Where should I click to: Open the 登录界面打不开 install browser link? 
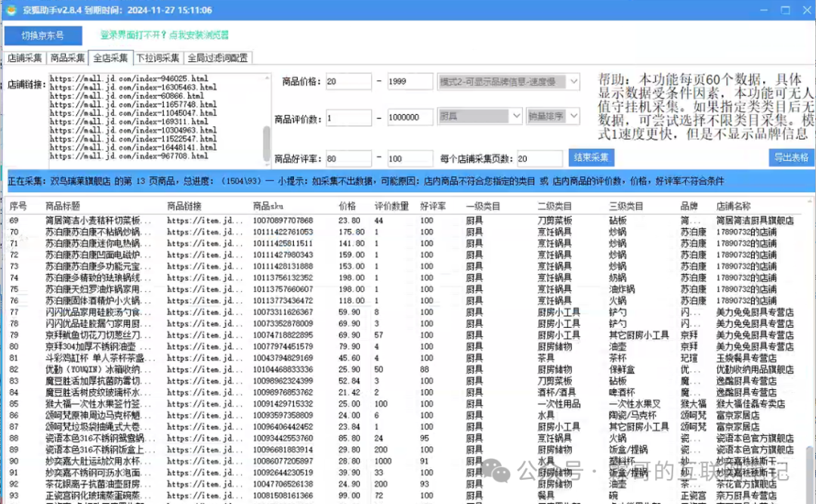tap(165, 35)
